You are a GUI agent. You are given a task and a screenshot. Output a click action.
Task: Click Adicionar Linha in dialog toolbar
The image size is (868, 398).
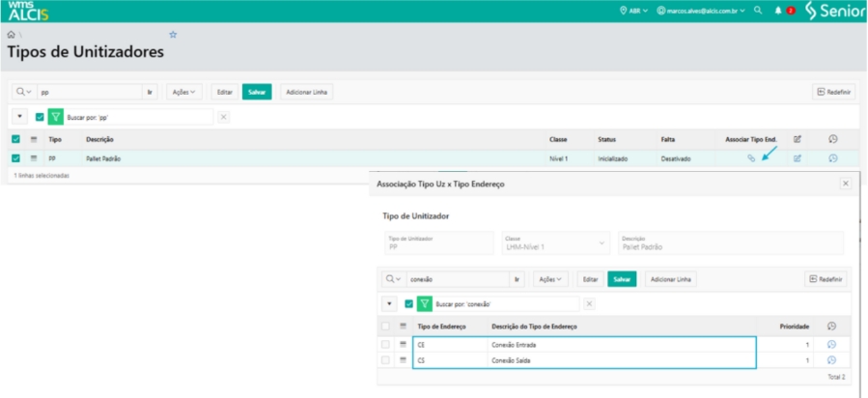pos(671,279)
